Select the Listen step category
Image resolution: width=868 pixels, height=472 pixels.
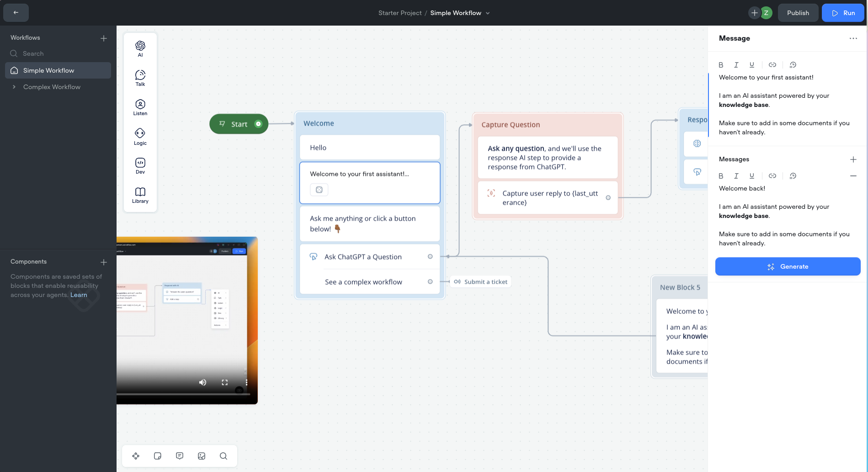pos(140,106)
